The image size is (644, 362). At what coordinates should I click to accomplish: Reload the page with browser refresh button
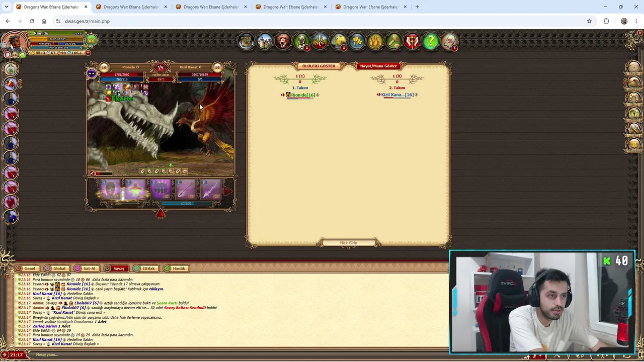click(32, 21)
